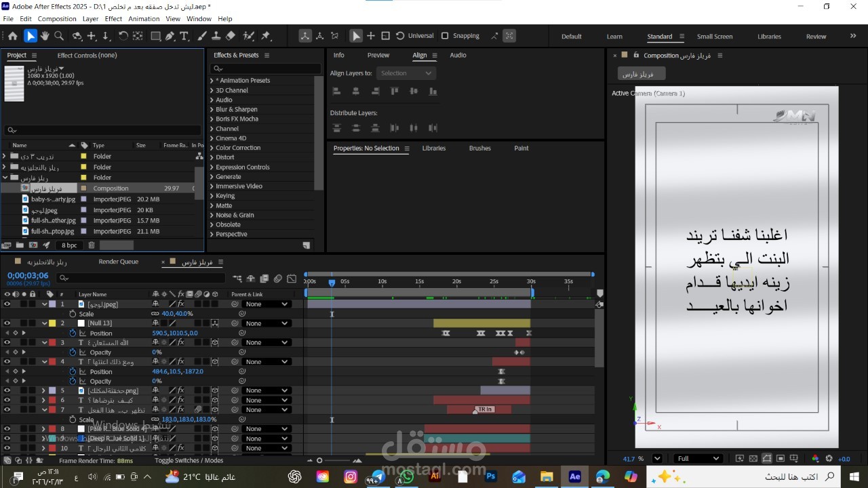Viewport: 868px width, 488px height.
Task: Select the Horizontal Type tool
Action: (184, 36)
